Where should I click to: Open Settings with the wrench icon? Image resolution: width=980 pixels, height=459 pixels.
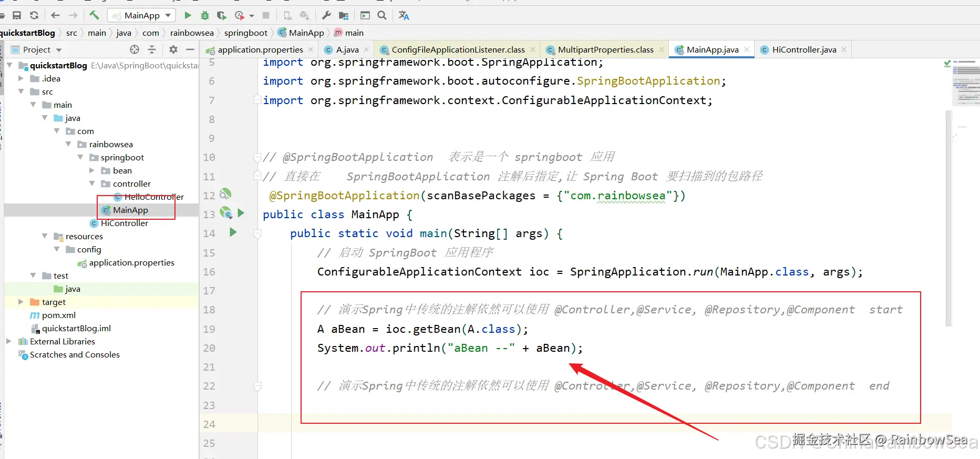326,15
